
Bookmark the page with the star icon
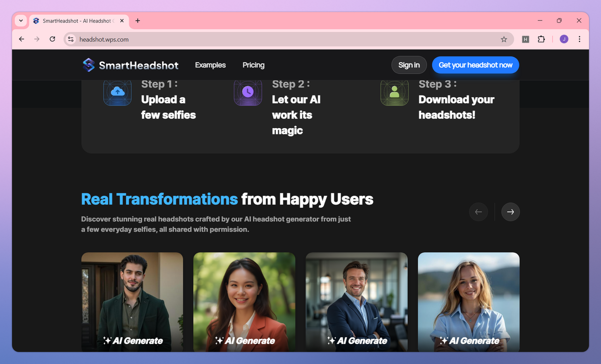(x=504, y=39)
